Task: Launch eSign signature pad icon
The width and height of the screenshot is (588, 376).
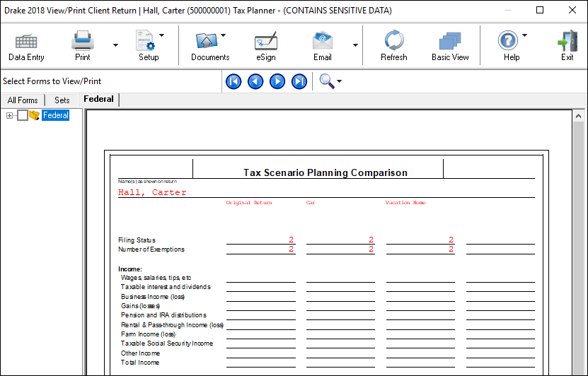Action: coord(266,41)
